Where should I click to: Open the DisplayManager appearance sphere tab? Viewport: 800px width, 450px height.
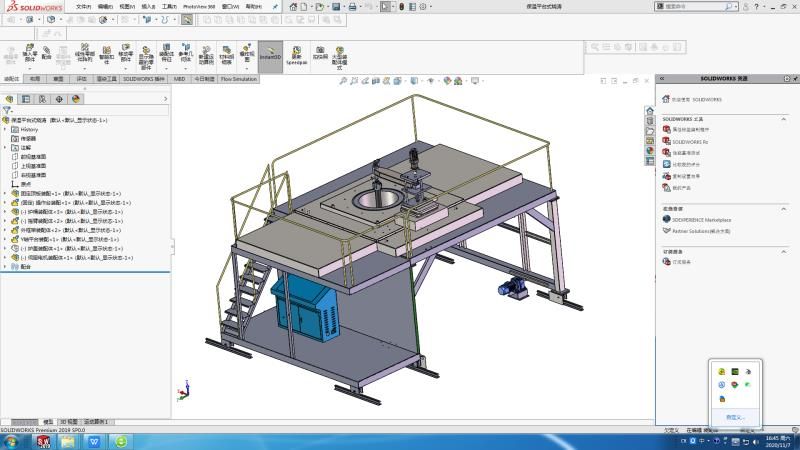75,99
